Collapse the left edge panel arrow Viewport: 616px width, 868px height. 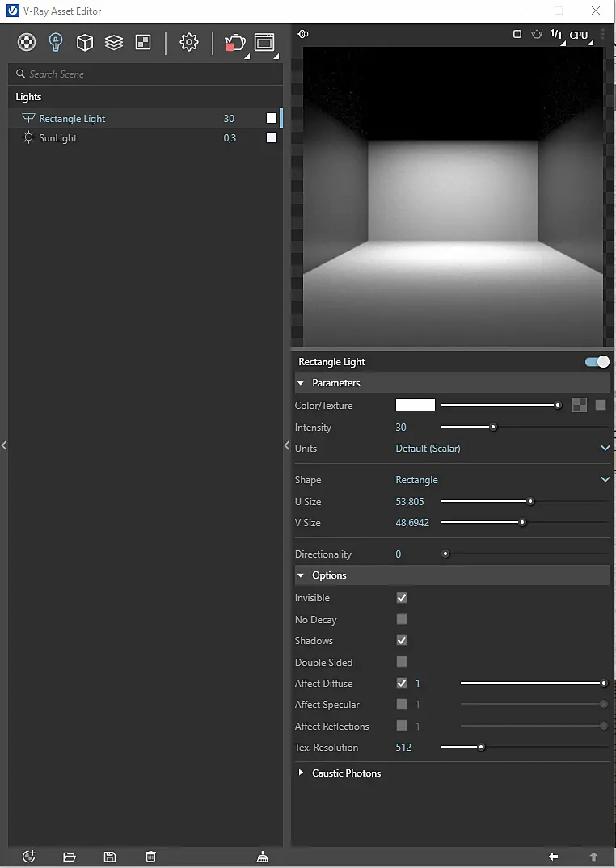[4, 445]
